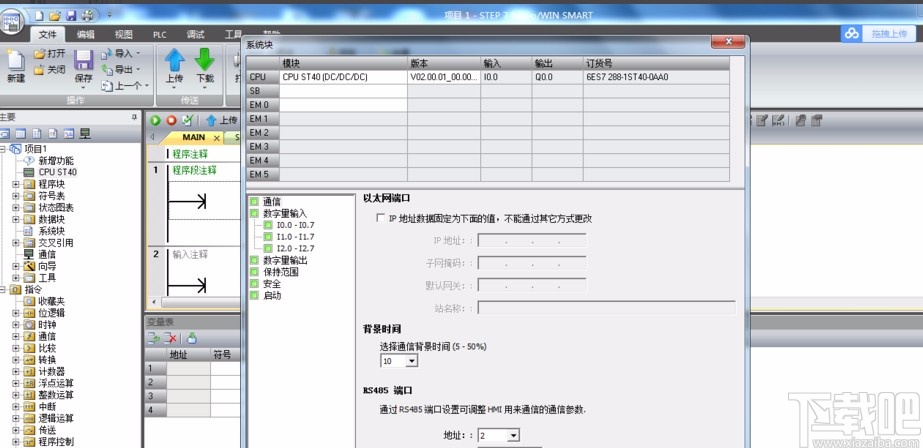
Task: Switch to the 文件 ribbon tab
Action: pyautogui.click(x=47, y=35)
